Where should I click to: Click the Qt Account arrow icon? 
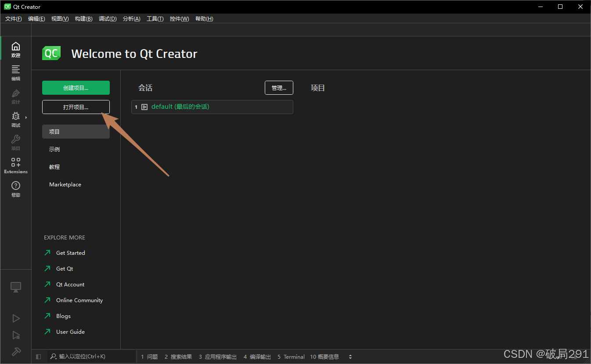click(47, 284)
